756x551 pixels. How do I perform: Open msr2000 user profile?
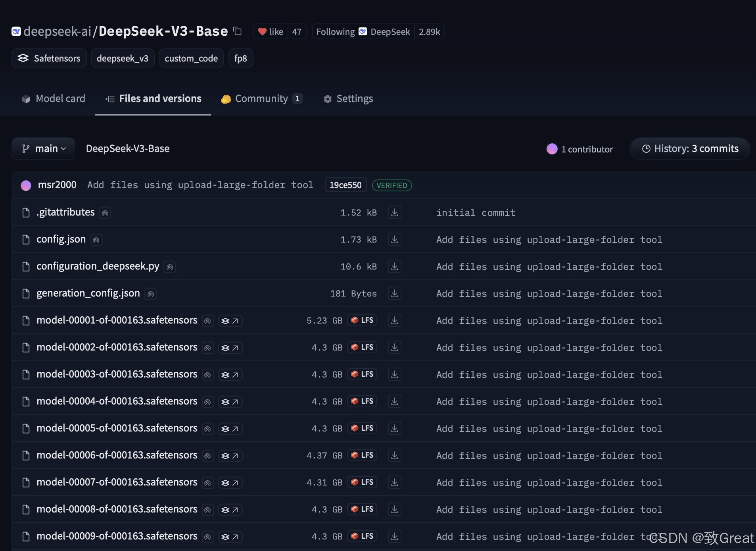point(57,185)
